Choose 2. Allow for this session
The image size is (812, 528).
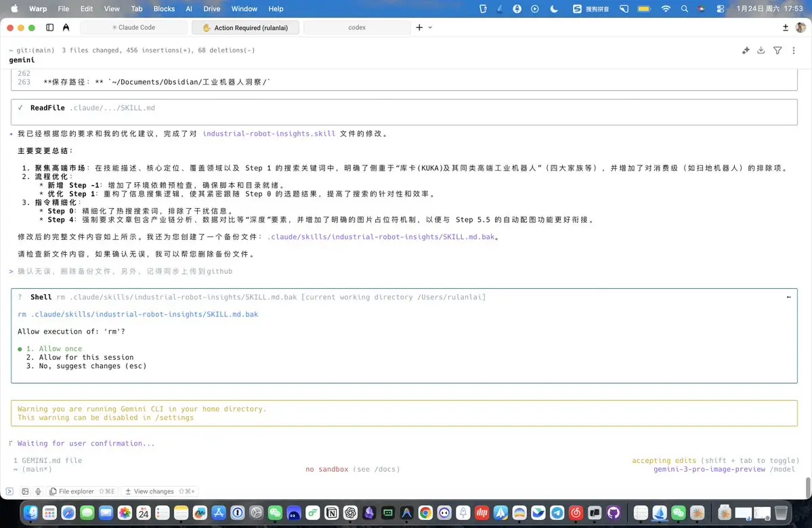(x=80, y=357)
